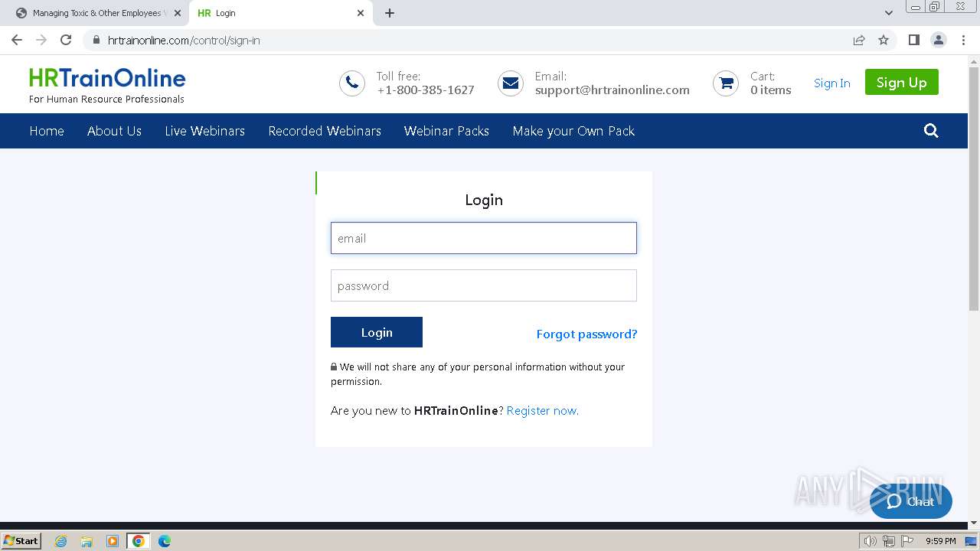Click the Sign In link

coord(831,83)
